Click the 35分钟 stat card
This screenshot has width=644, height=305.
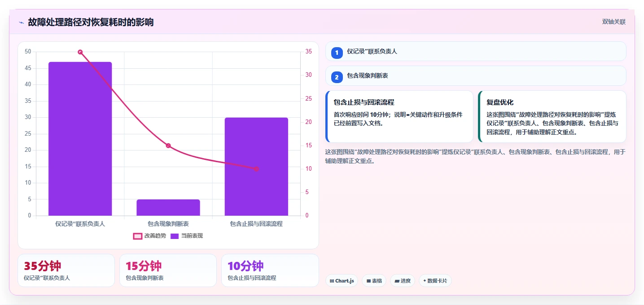(66, 270)
